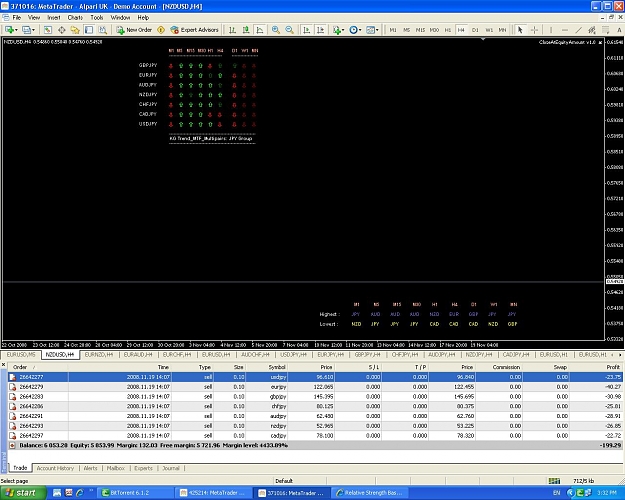Image resolution: width=625 pixels, height=500 pixels.
Task: Select the MN timeframe button
Action: (x=502, y=30)
